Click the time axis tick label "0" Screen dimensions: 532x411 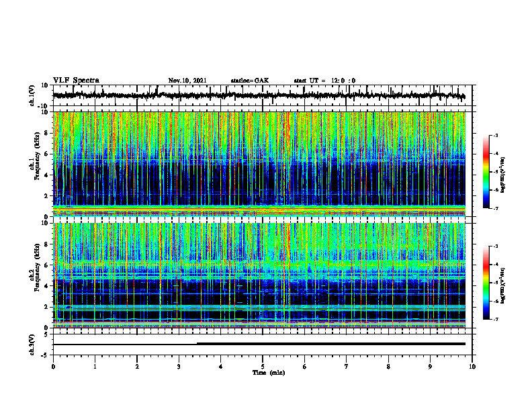click(x=53, y=367)
